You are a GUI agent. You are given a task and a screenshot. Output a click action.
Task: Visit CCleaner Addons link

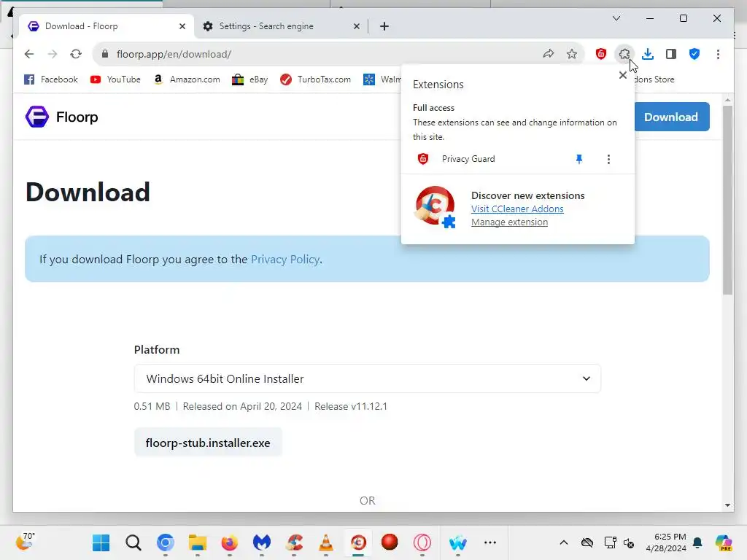(x=517, y=209)
